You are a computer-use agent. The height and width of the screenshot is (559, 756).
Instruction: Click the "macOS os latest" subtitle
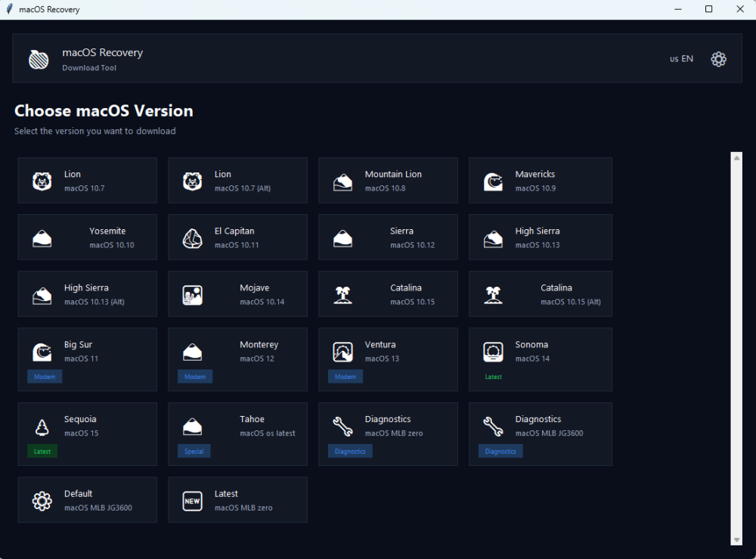point(267,433)
